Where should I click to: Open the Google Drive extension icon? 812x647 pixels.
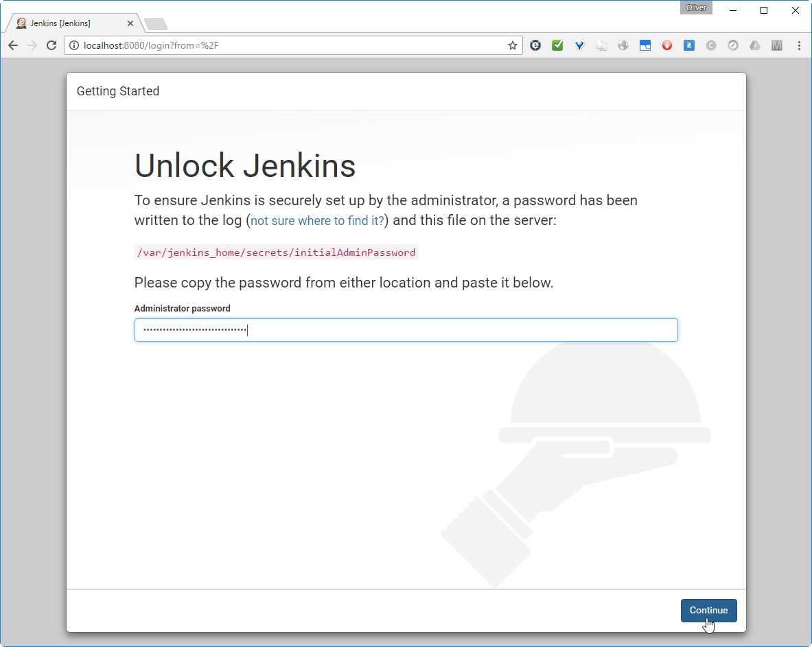click(x=755, y=45)
